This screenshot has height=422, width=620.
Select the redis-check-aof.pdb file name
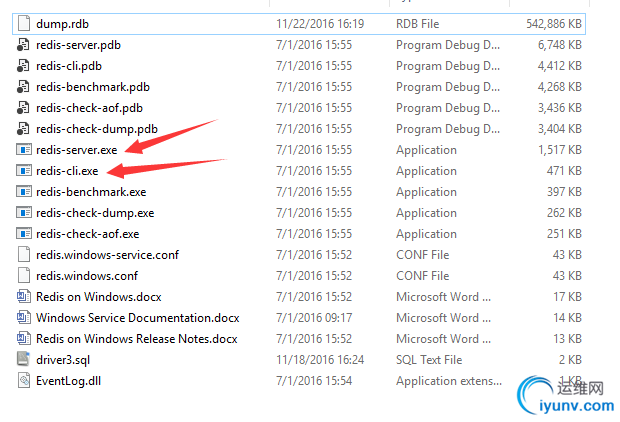point(89,108)
